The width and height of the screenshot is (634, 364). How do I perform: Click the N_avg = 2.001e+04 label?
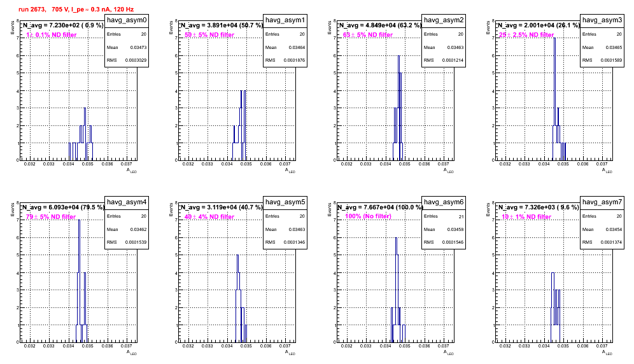pyautogui.click(x=539, y=25)
